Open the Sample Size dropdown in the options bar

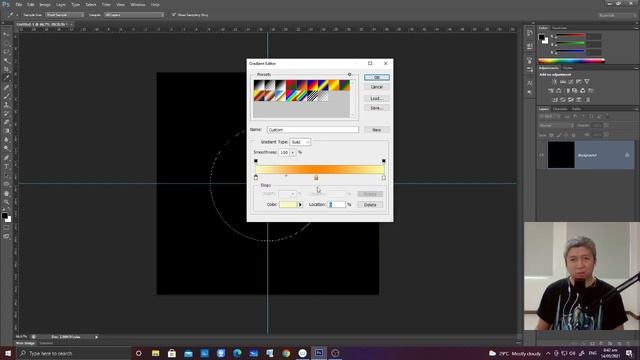click(64, 15)
